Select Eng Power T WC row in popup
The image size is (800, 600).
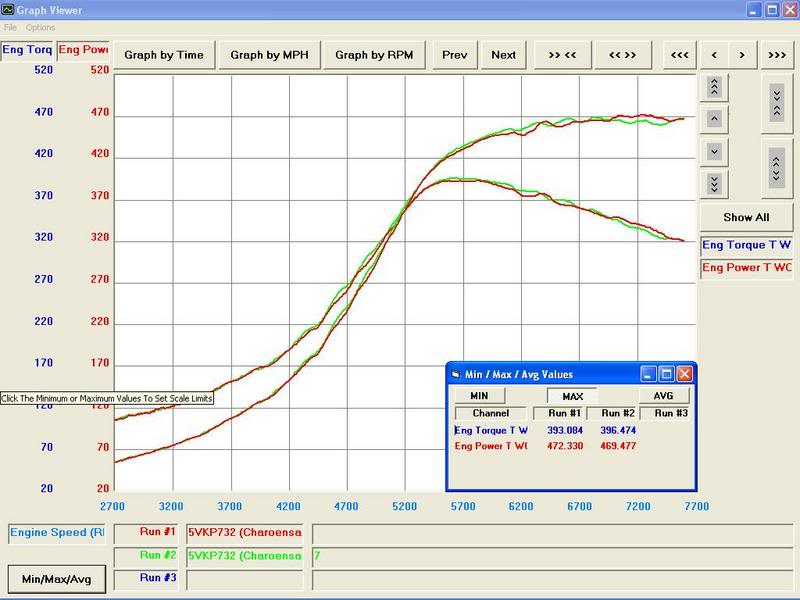pos(491,446)
